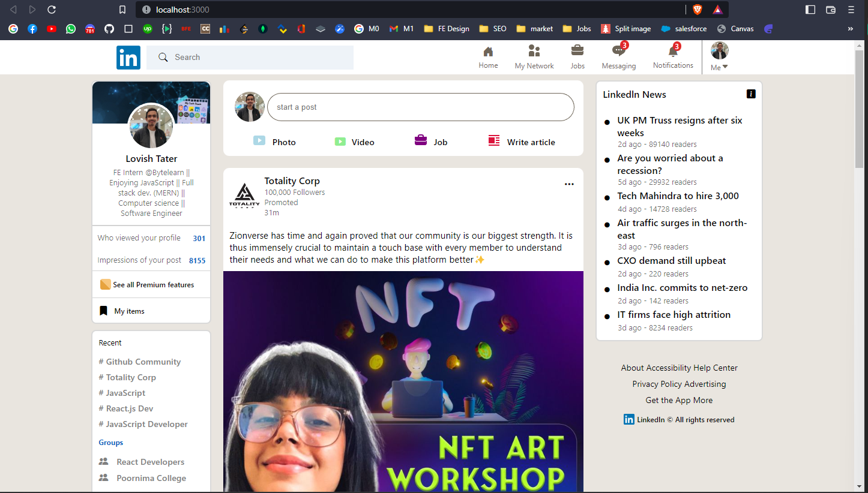Add a Photo to the post
868x493 pixels.
274,142
